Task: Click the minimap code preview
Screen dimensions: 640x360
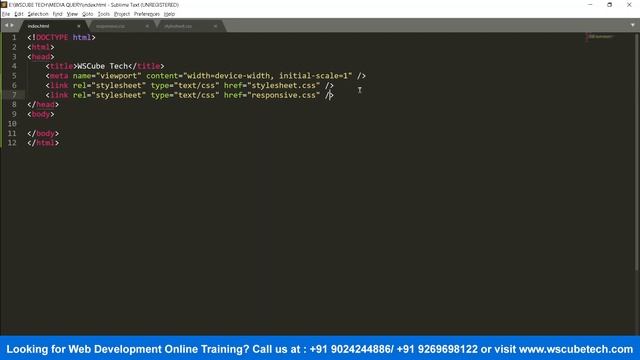Action: [600, 37]
